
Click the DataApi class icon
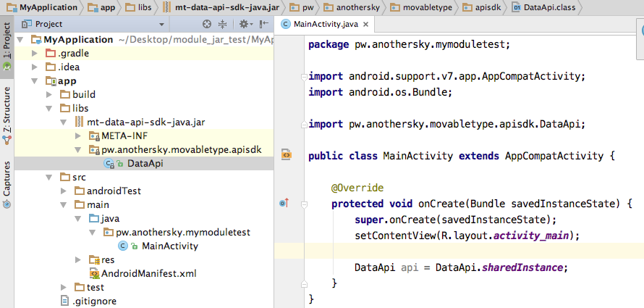109,163
